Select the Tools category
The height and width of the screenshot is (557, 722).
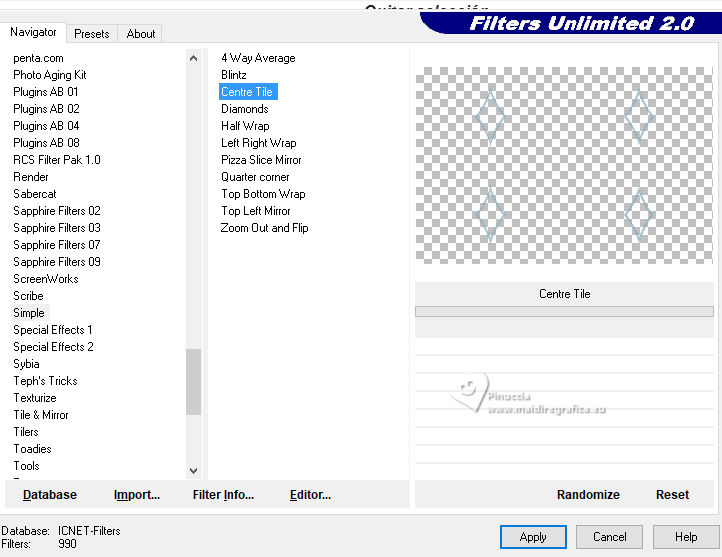pos(26,466)
